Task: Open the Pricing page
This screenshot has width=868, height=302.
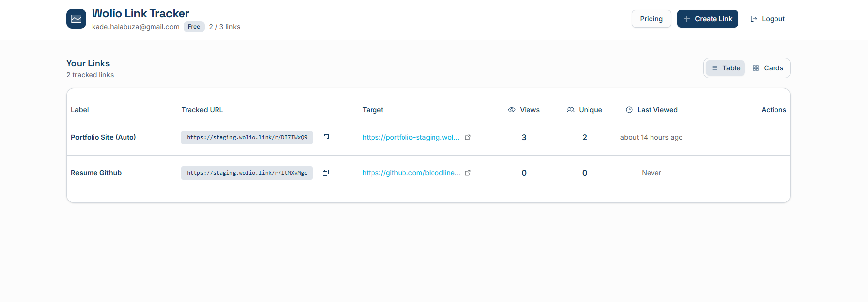Action: pyautogui.click(x=651, y=19)
